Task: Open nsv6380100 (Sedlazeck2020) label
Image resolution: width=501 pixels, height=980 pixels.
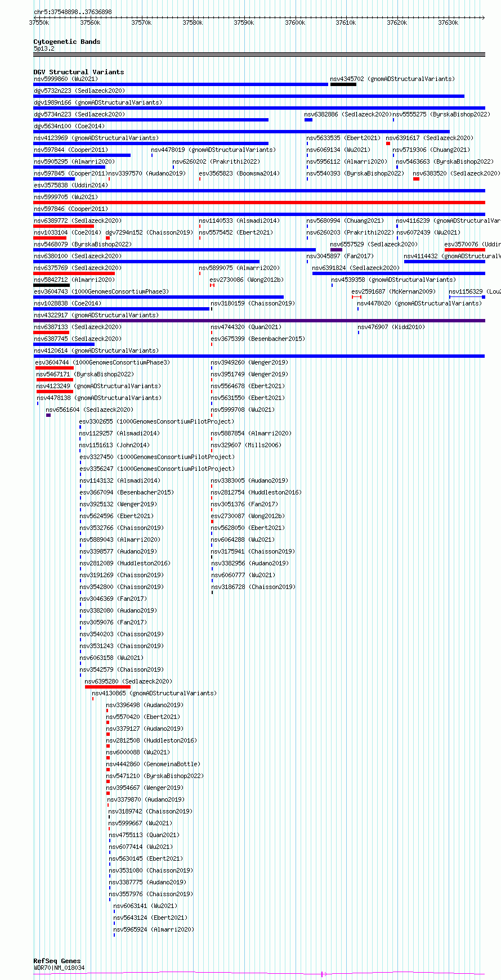Action: (77, 257)
